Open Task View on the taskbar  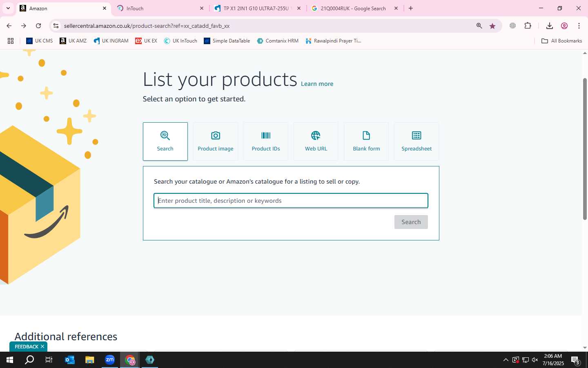tap(49, 360)
